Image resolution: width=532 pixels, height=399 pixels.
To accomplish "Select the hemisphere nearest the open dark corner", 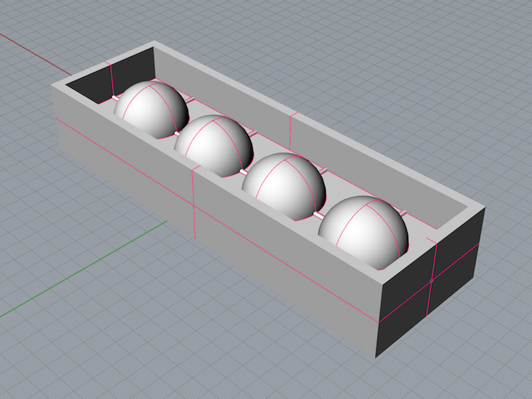I will click(x=151, y=109).
